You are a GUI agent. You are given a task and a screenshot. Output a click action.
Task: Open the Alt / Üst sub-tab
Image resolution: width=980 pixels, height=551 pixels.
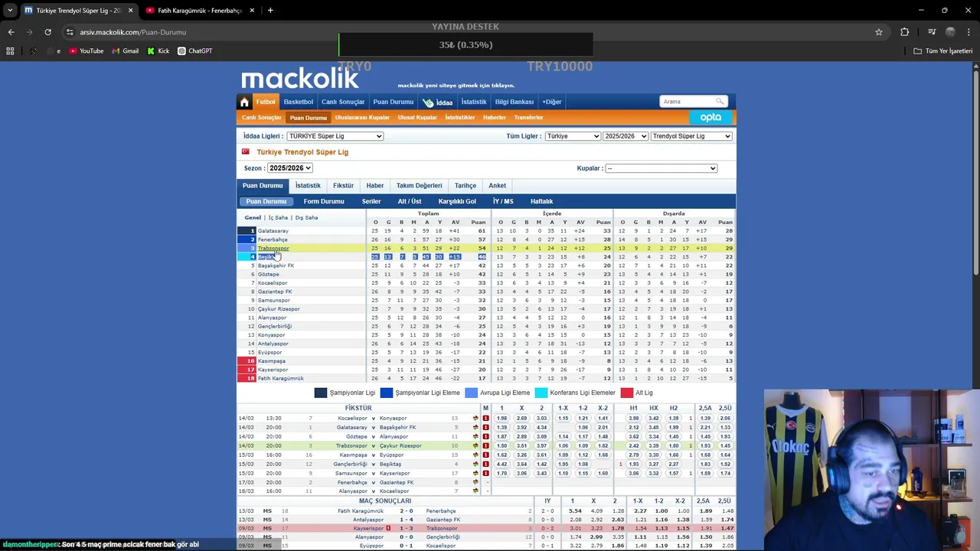coord(410,201)
